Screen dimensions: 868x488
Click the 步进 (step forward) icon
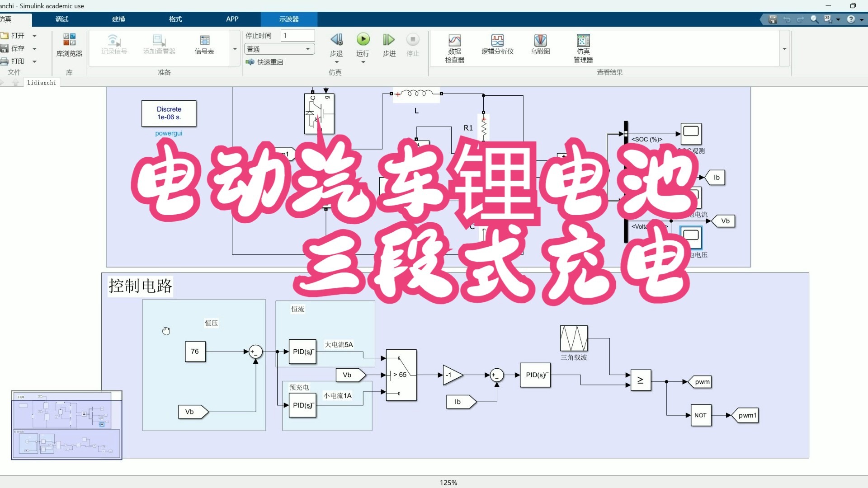388,41
